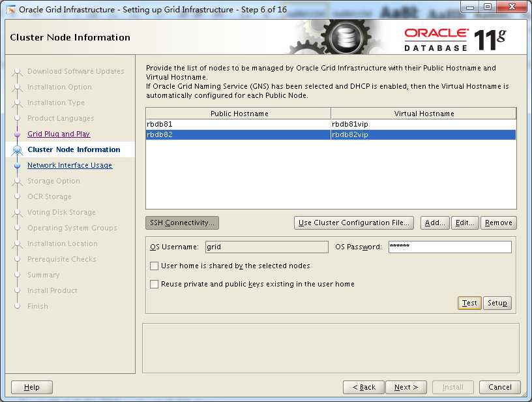Go Back to previous step
Image resolution: width=532 pixels, height=402 pixels.
click(364, 387)
